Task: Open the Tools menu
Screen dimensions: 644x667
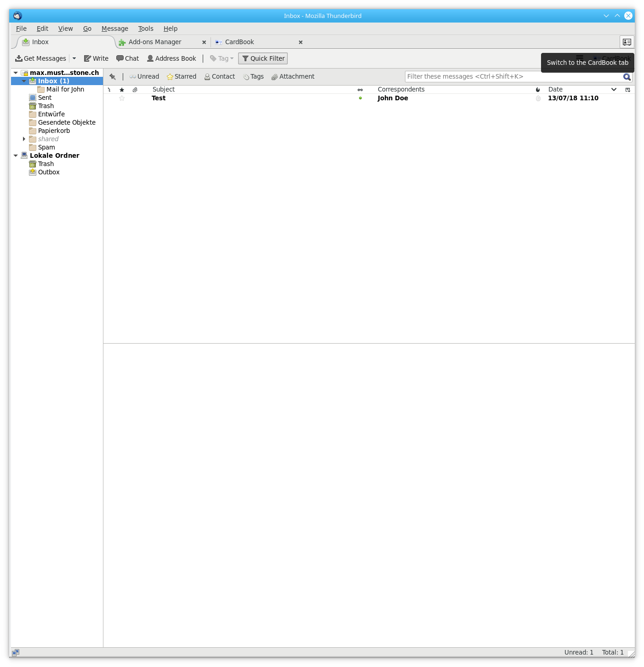Action: [146, 29]
